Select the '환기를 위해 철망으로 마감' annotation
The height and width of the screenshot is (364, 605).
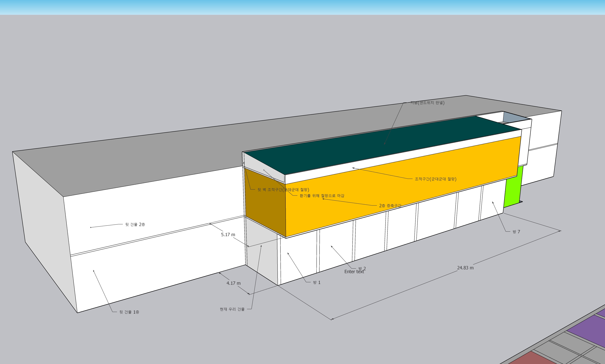pyautogui.click(x=322, y=196)
